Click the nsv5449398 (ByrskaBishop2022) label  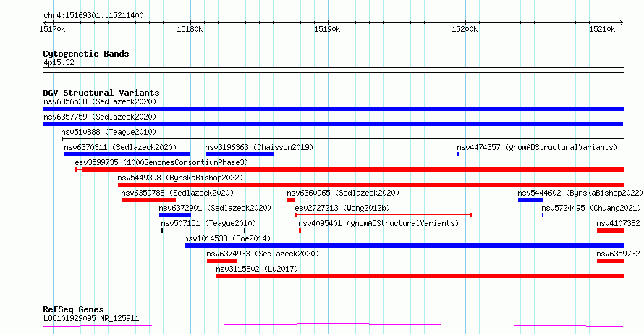click(x=180, y=178)
